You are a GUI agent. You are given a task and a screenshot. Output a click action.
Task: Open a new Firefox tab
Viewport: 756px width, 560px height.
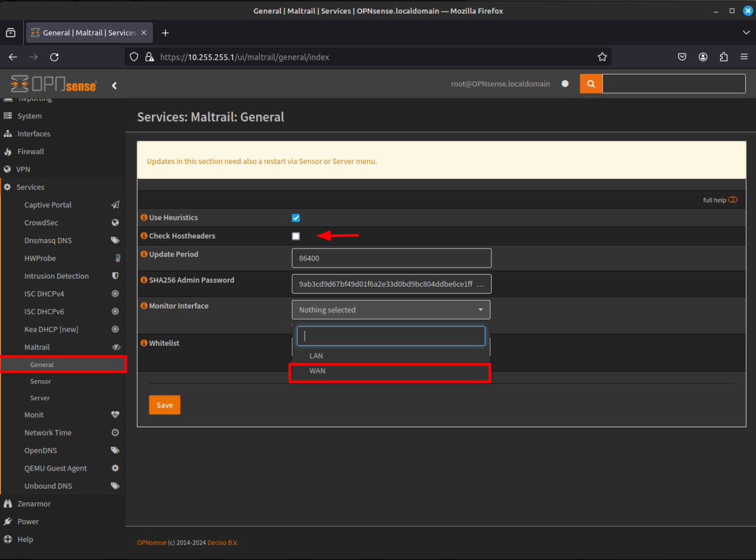coord(166,33)
